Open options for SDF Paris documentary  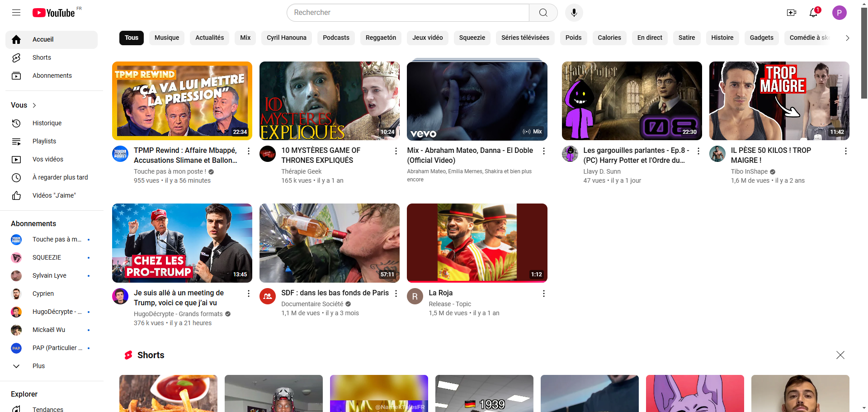pos(396,294)
